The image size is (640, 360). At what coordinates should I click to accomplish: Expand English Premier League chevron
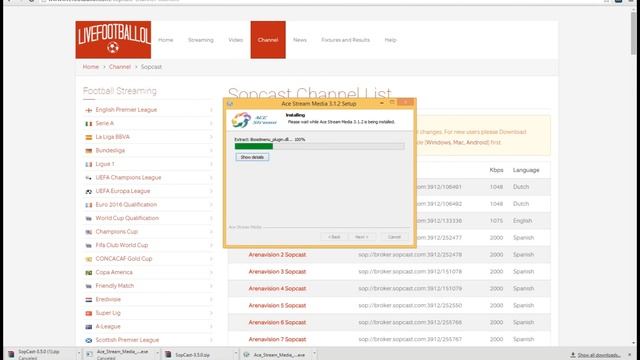click(211, 110)
